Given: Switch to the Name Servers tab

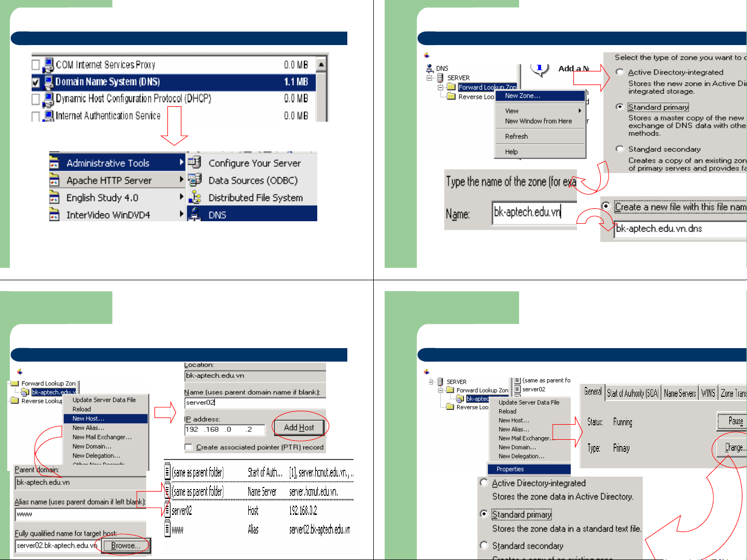Looking at the screenshot, I should pyautogui.click(x=680, y=393).
